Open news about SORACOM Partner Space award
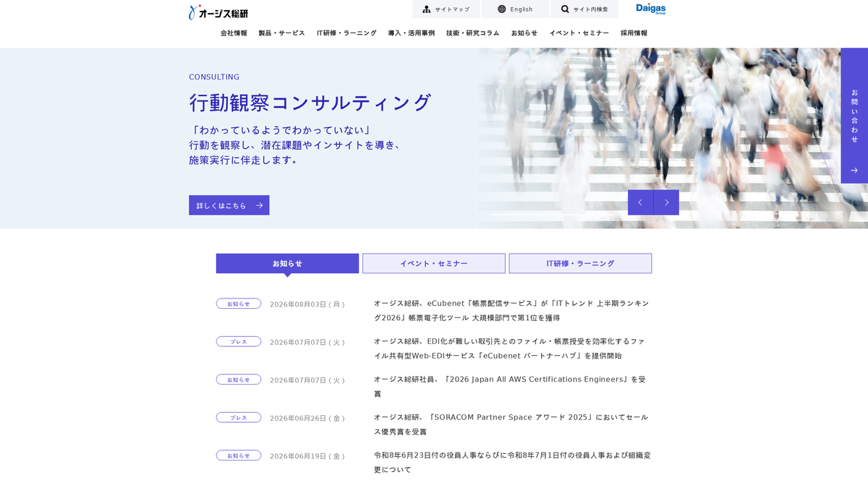Image resolution: width=868 pixels, height=488 pixels. (511, 424)
